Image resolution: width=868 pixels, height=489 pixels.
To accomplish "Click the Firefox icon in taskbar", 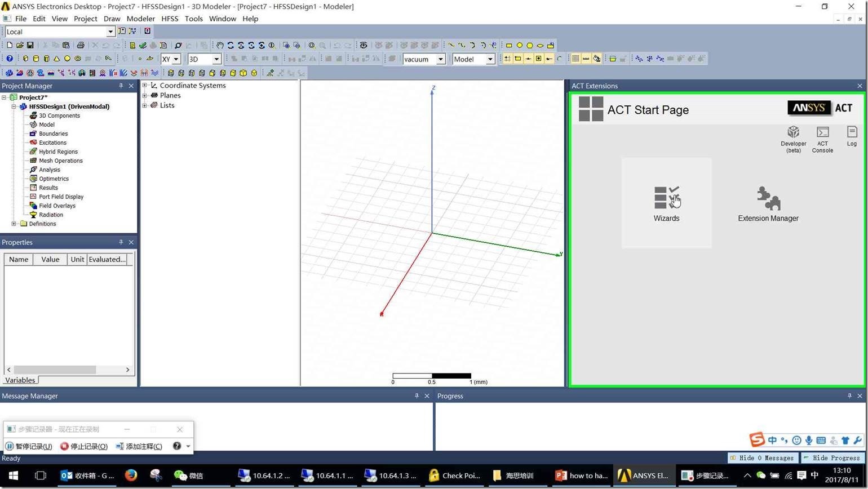I will click(131, 475).
